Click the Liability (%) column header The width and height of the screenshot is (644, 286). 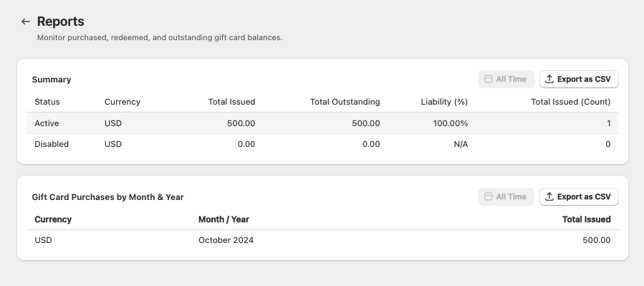point(444,102)
